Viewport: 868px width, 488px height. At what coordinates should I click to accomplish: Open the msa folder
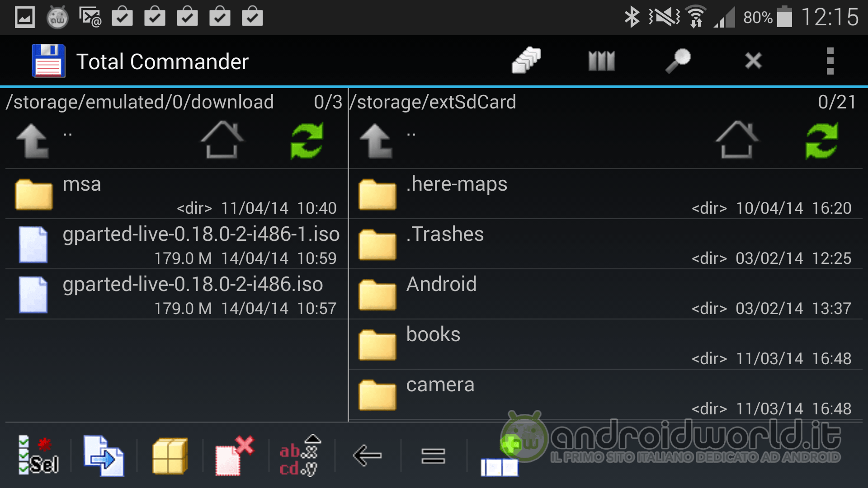pyautogui.click(x=81, y=194)
